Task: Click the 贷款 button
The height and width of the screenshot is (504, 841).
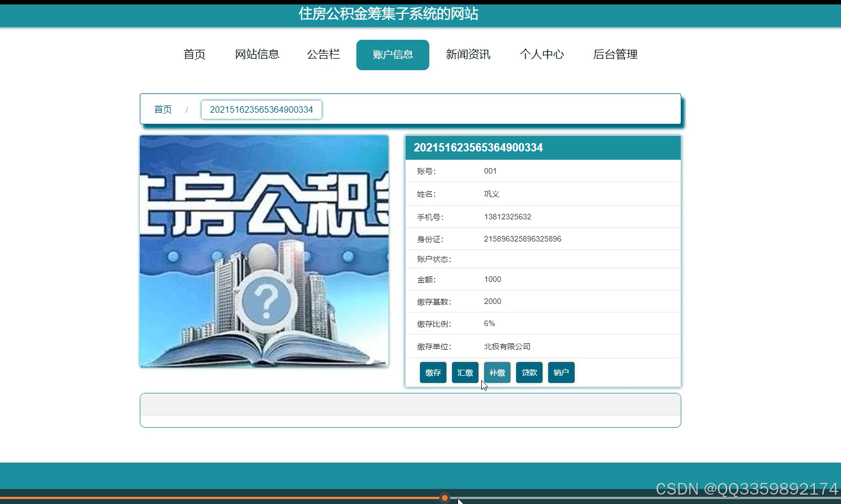Action: pyautogui.click(x=529, y=372)
